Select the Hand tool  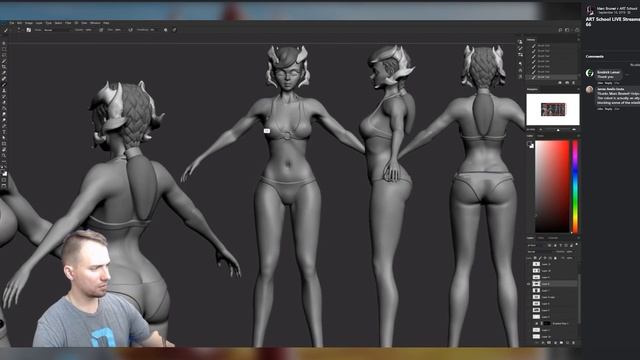tap(4, 150)
